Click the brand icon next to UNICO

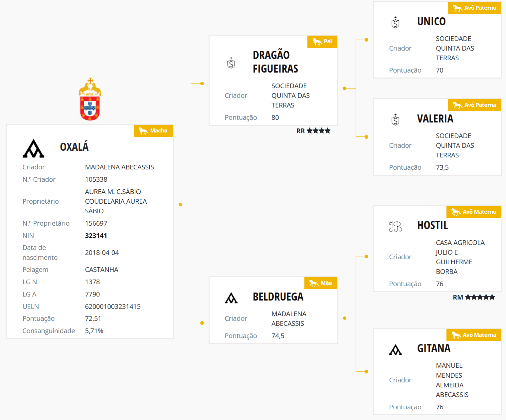point(395,23)
